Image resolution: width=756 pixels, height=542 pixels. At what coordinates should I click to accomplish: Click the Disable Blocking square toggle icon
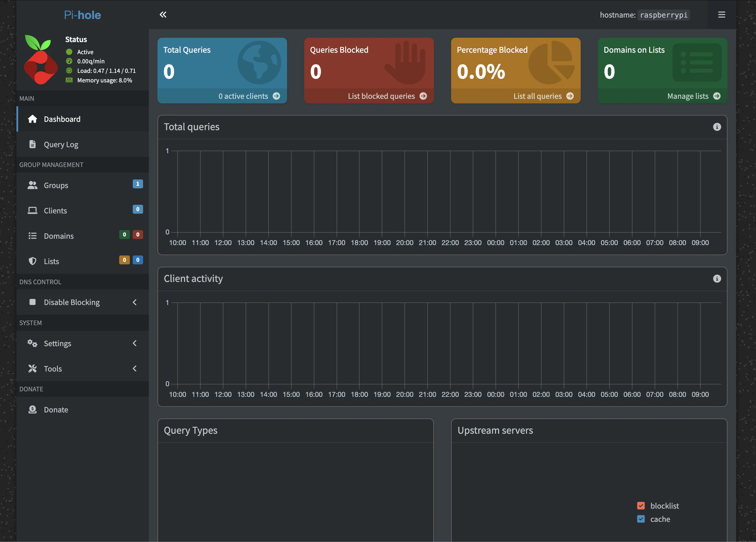(32, 302)
